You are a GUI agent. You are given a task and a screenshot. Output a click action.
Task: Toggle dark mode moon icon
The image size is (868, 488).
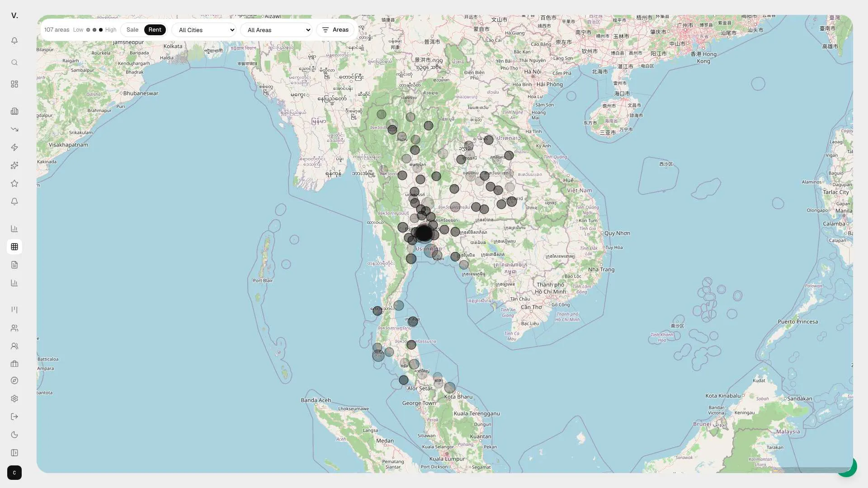[14, 435]
